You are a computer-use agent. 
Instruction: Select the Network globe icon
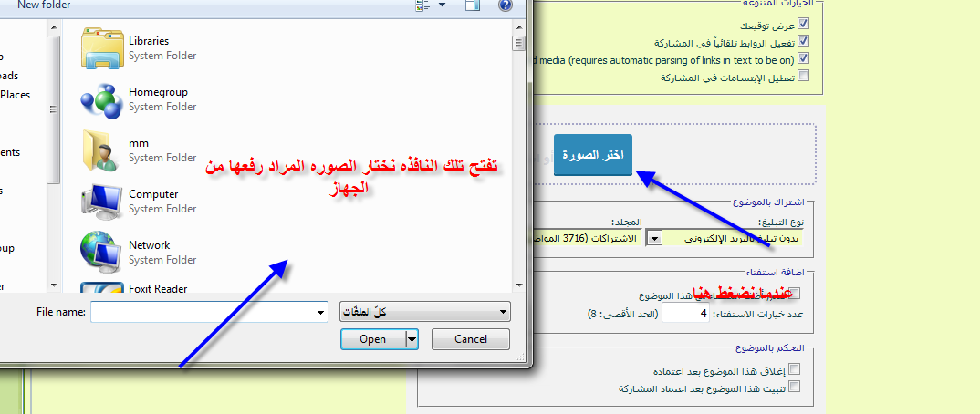click(x=101, y=252)
